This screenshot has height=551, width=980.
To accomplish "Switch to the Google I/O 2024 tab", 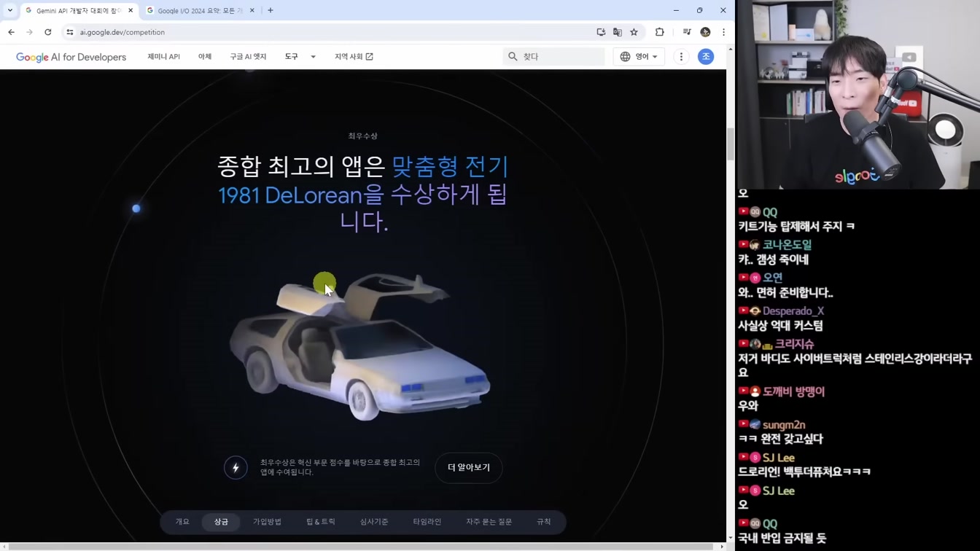I will pyautogui.click(x=199, y=11).
